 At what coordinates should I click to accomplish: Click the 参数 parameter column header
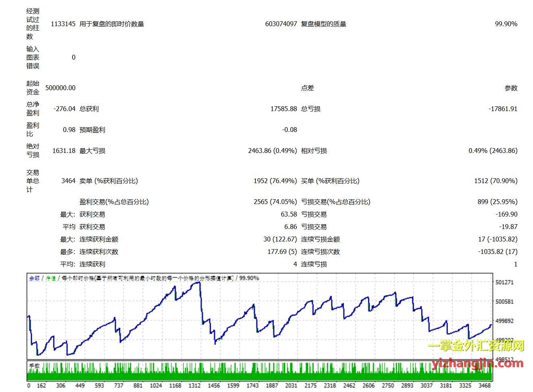point(511,88)
